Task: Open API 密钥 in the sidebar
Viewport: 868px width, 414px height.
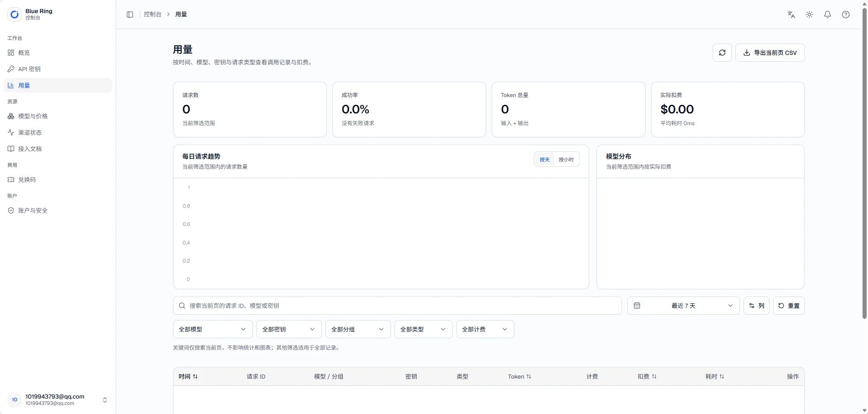Action: pos(58,69)
